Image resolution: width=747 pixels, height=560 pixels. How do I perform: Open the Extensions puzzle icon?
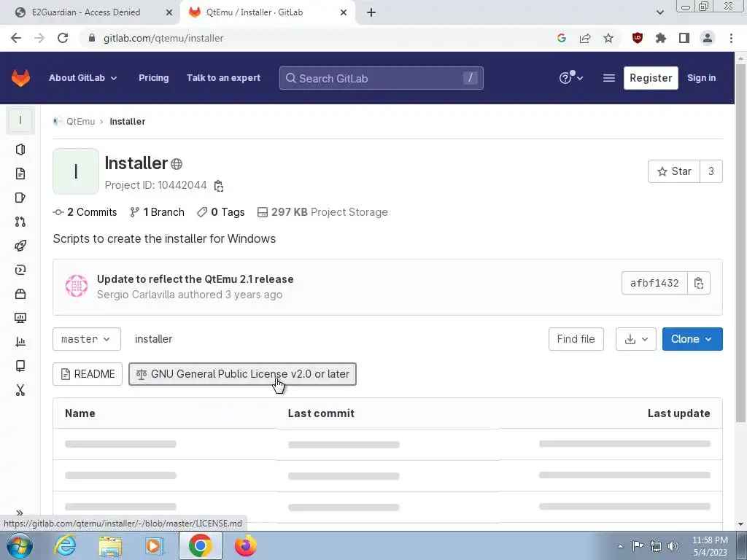click(x=661, y=38)
